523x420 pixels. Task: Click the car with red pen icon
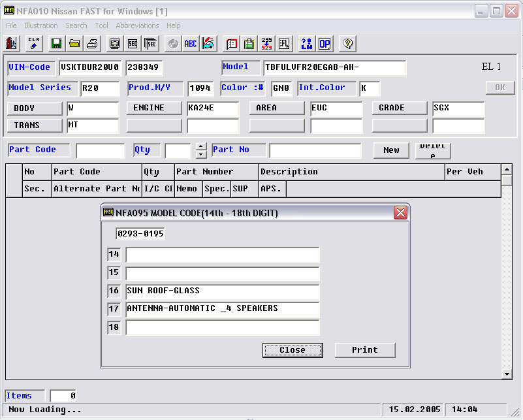tap(208, 44)
